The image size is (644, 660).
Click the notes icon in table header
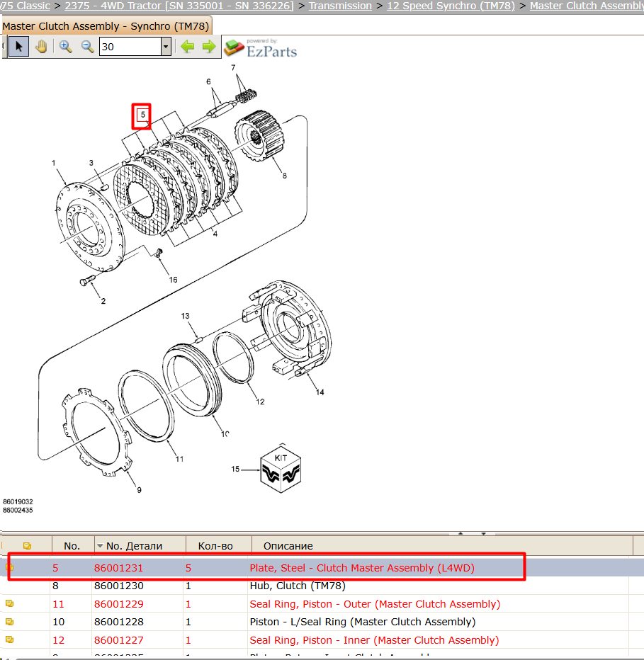pos(27,546)
